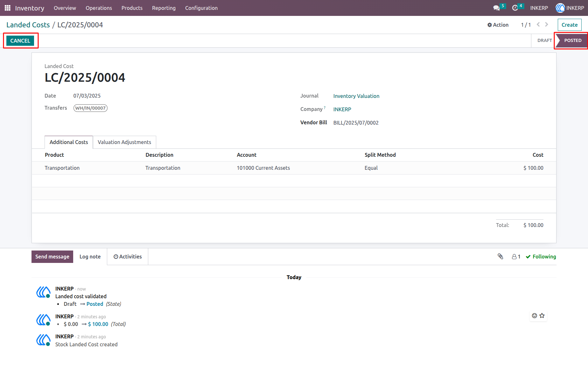
Task: Click the INKERP user avatar logo
Action: tap(560, 8)
